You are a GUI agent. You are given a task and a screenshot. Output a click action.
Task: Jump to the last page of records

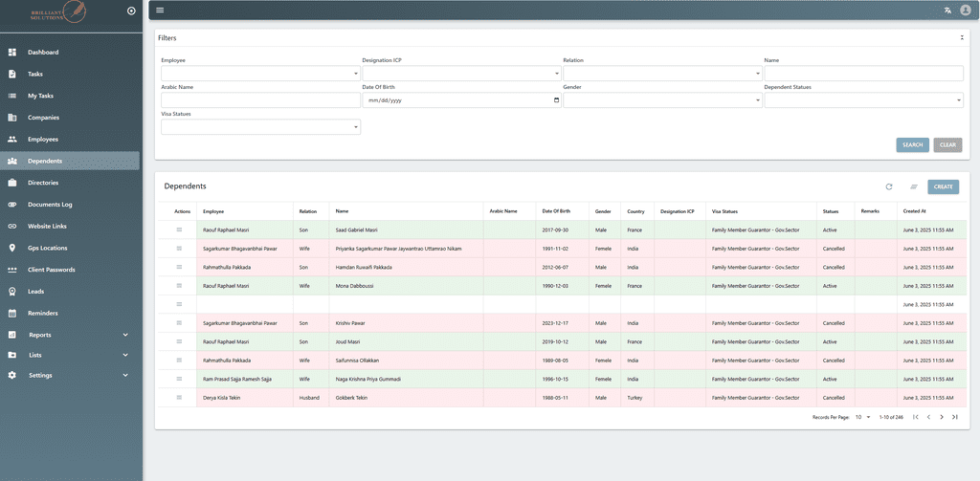[x=954, y=417]
